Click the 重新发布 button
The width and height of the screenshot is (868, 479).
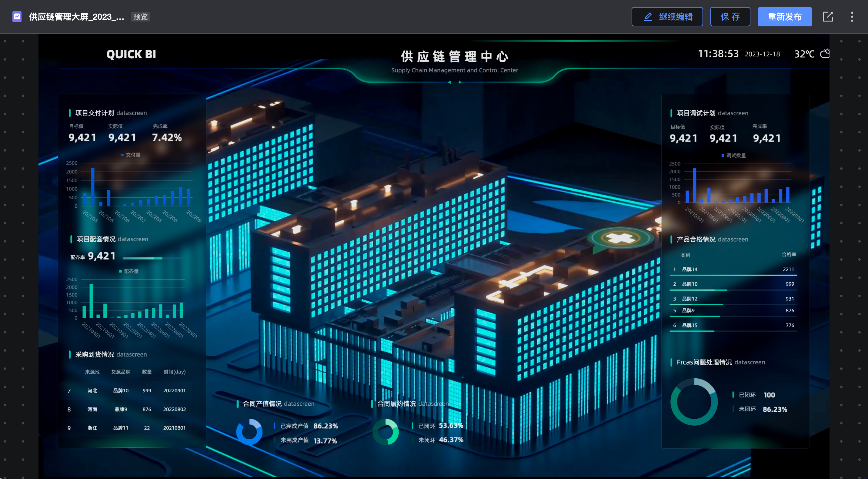tap(785, 16)
